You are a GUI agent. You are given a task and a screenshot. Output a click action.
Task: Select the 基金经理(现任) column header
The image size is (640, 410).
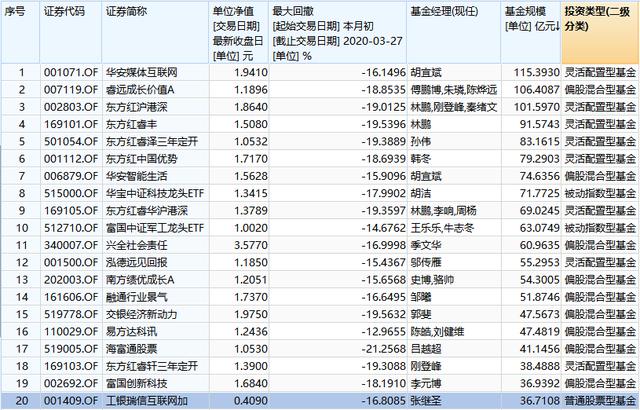[454, 33]
